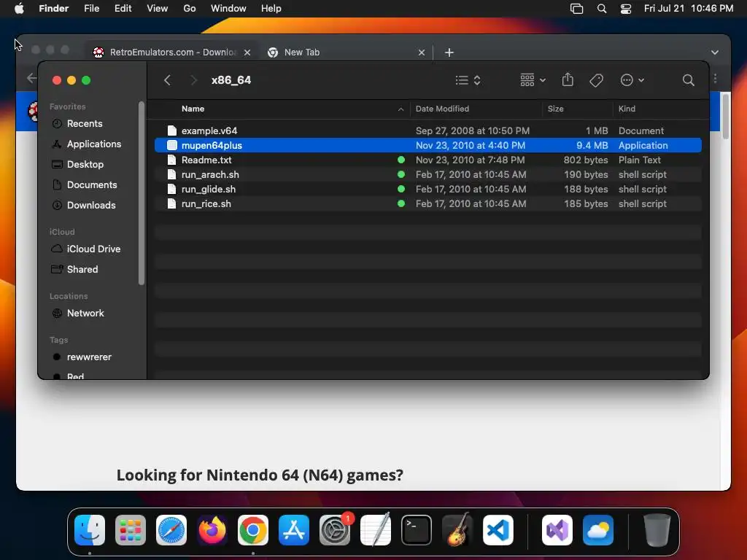The width and height of the screenshot is (747, 560).
Task: Go back in Finder folder history
Action: (x=167, y=80)
